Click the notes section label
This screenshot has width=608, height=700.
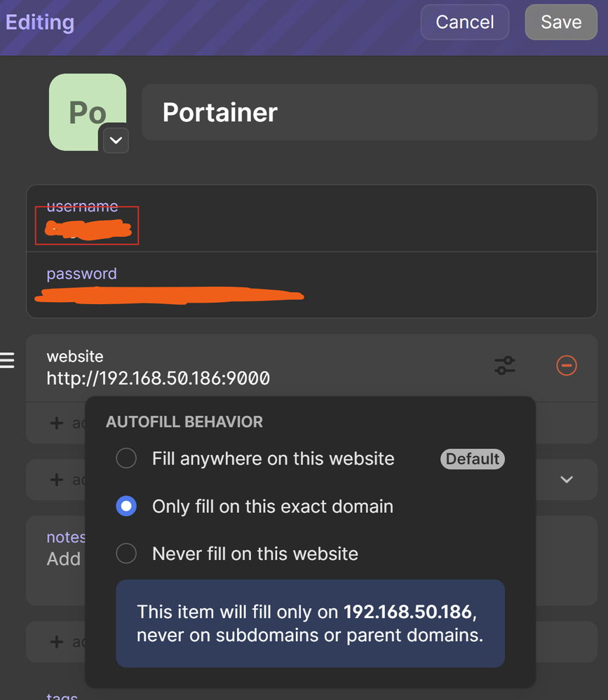click(66, 537)
